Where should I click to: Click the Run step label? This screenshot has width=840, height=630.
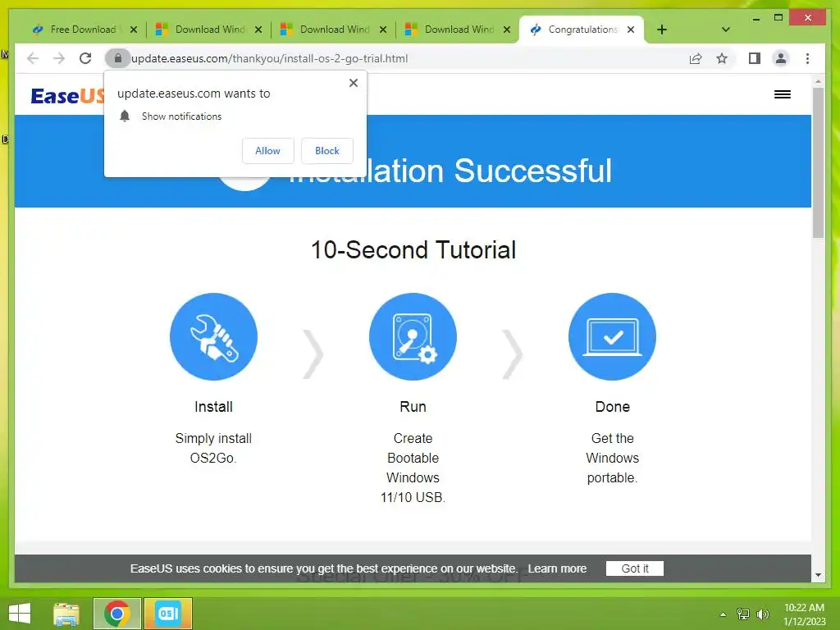point(413,407)
